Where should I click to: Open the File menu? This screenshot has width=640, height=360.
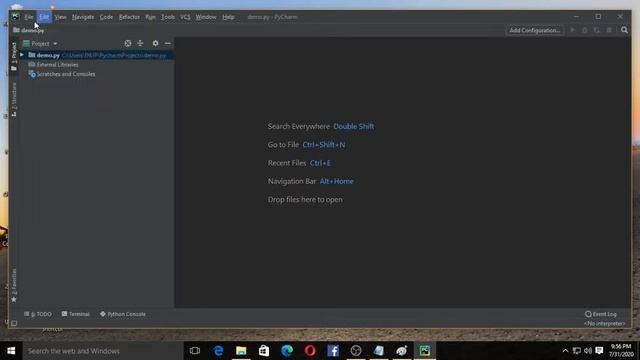[x=29, y=17]
